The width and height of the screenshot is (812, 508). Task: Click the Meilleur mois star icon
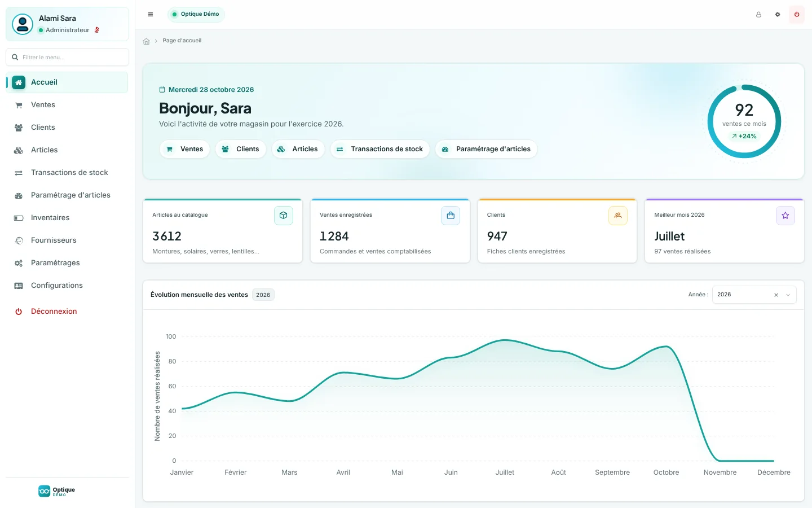(785, 216)
